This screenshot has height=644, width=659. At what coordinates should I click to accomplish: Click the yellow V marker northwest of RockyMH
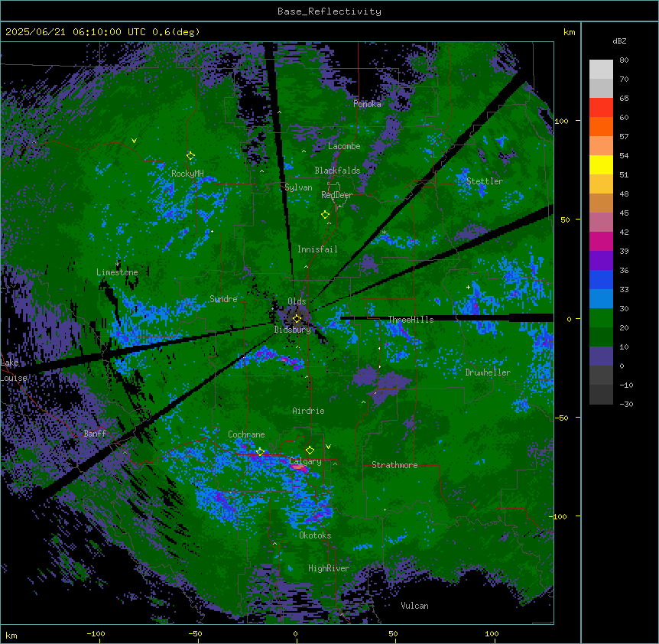(x=134, y=141)
